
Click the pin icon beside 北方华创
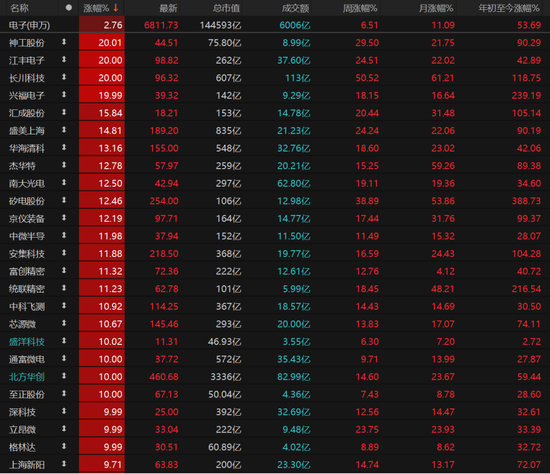(64, 376)
